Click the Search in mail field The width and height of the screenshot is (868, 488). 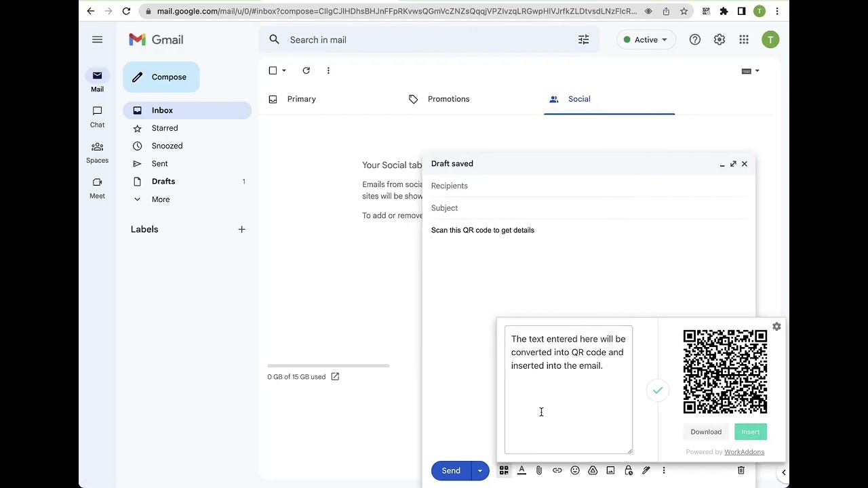tap(429, 40)
